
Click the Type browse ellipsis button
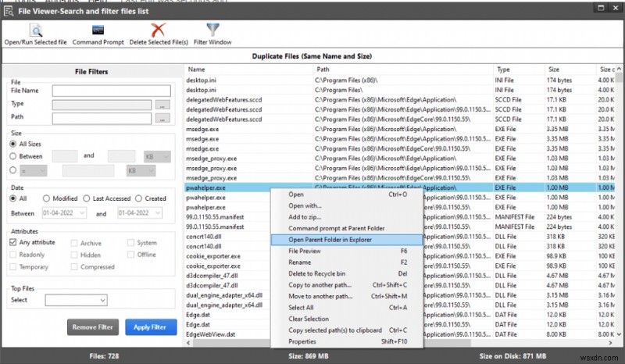coord(162,105)
